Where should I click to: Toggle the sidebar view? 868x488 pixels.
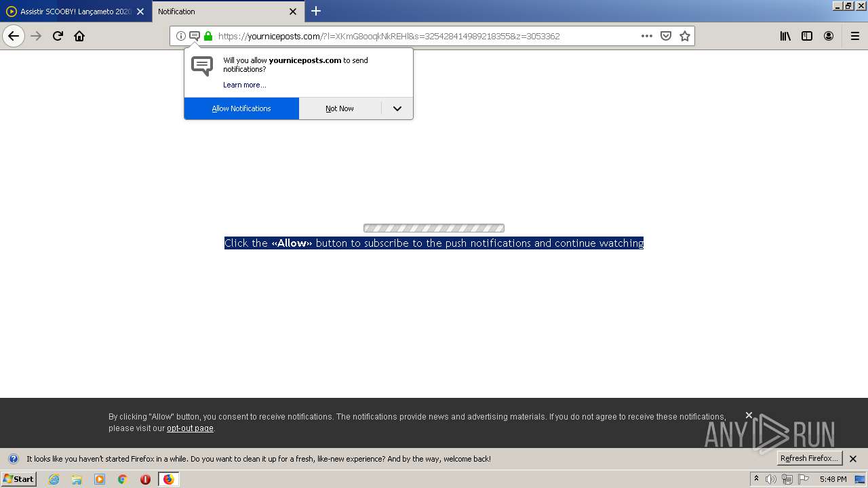pyautogui.click(x=807, y=36)
